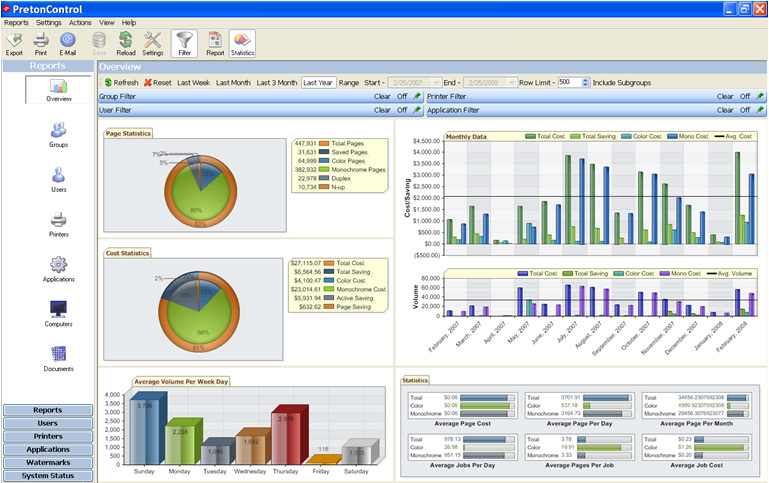The width and height of the screenshot is (769, 483).
Task: Toggle Include Subgroups option
Action: coord(622,82)
